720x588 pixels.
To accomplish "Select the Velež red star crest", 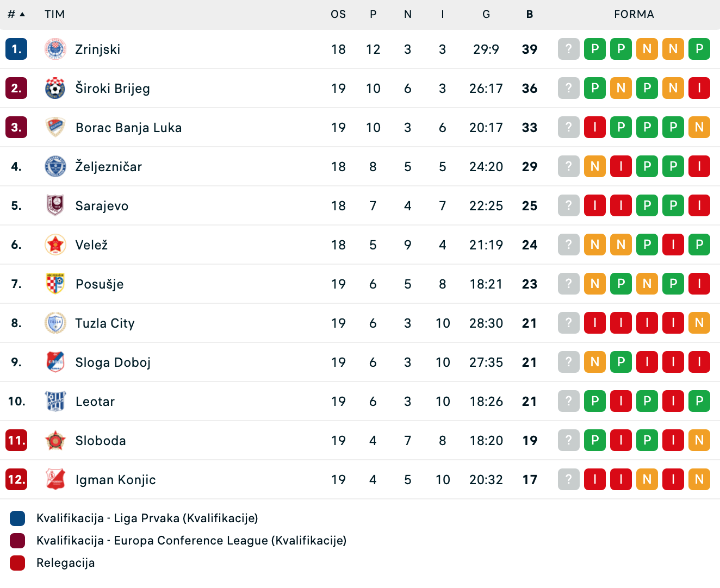I will point(55,245).
